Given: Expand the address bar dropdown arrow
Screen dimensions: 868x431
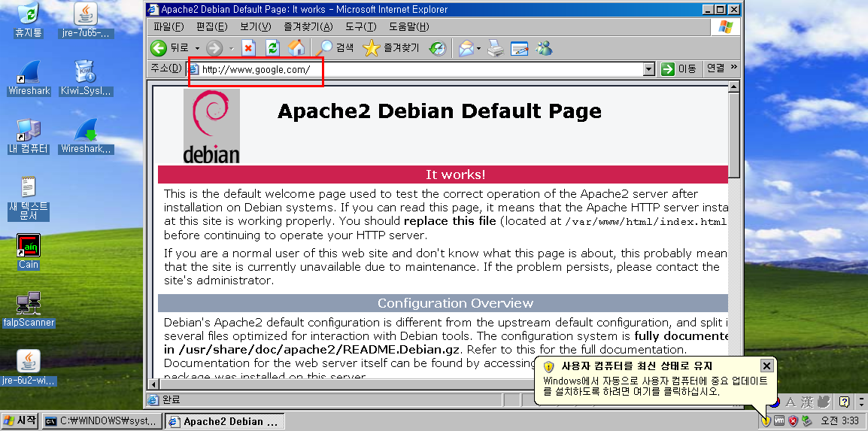Looking at the screenshot, I should pos(650,69).
